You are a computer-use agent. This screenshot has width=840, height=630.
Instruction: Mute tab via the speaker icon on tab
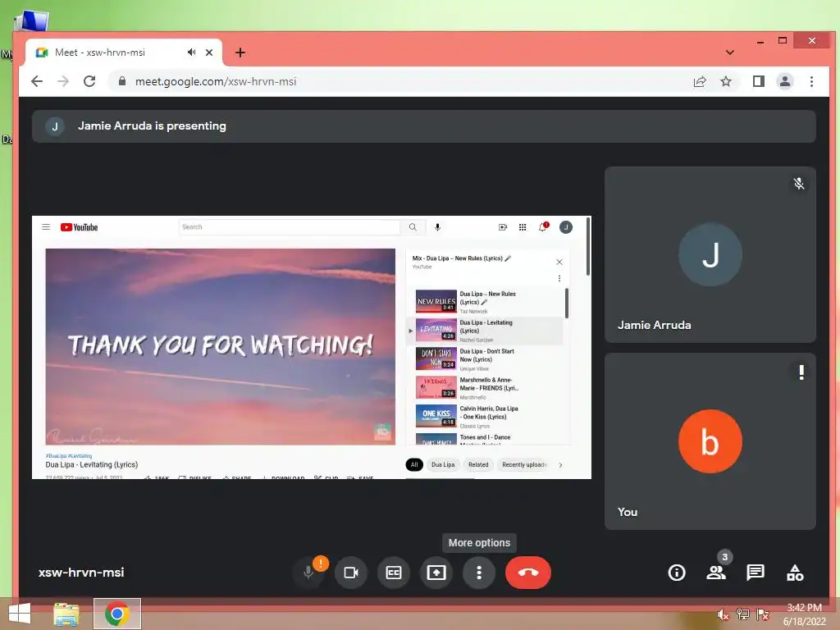pos(191,52)
